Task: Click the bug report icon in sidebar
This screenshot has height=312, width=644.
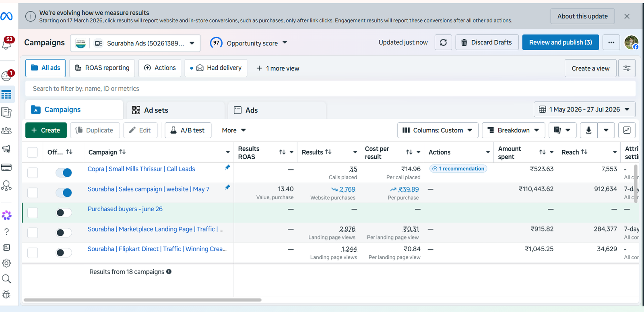Action: [6, 294]
